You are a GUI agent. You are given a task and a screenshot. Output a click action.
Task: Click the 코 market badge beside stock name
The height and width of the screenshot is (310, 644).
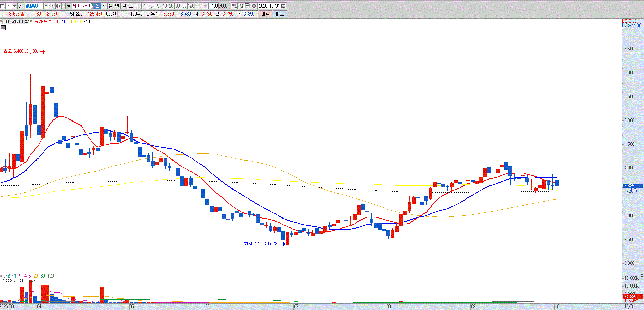68,6
